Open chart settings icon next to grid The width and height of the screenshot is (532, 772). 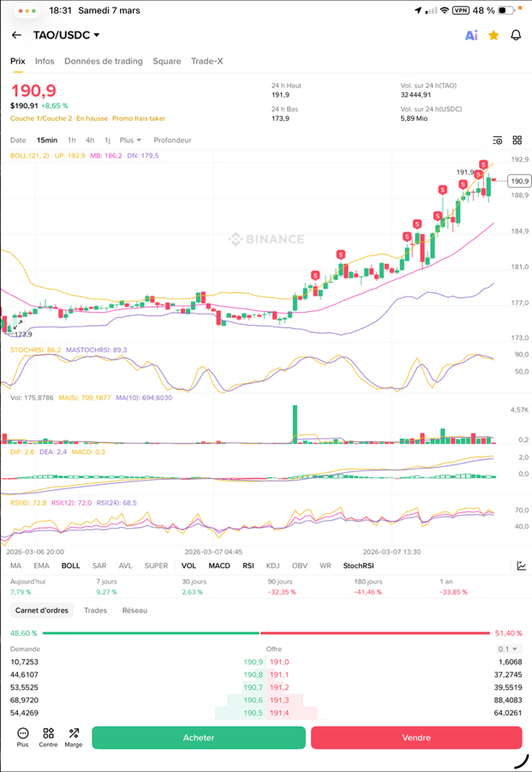coord(498,141)
